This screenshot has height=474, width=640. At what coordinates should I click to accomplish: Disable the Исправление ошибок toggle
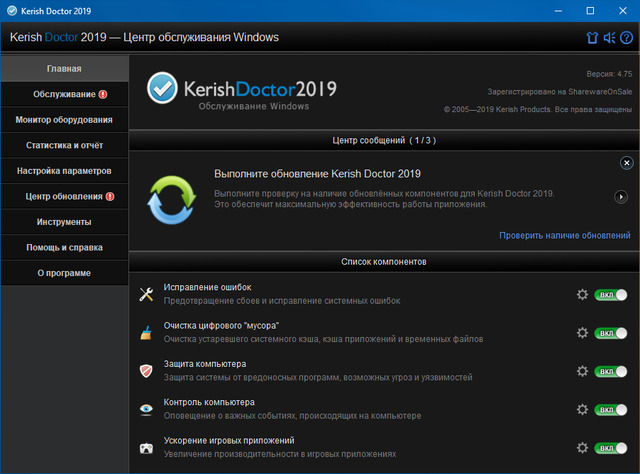(x=610, y=294)
